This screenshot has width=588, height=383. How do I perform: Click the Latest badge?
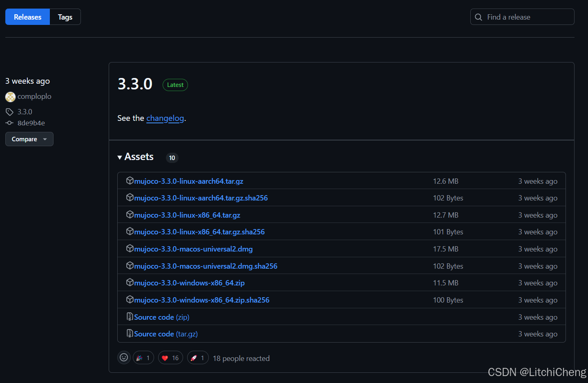pos(175,85)
